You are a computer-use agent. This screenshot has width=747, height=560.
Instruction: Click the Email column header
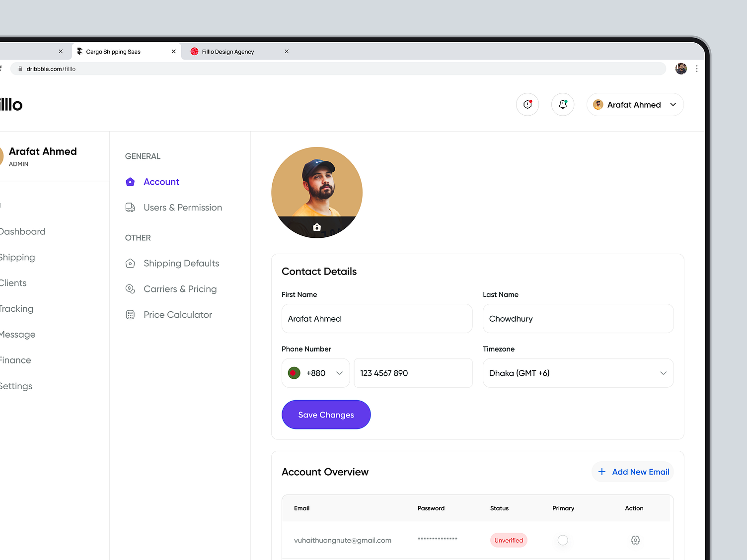point(302,508)
